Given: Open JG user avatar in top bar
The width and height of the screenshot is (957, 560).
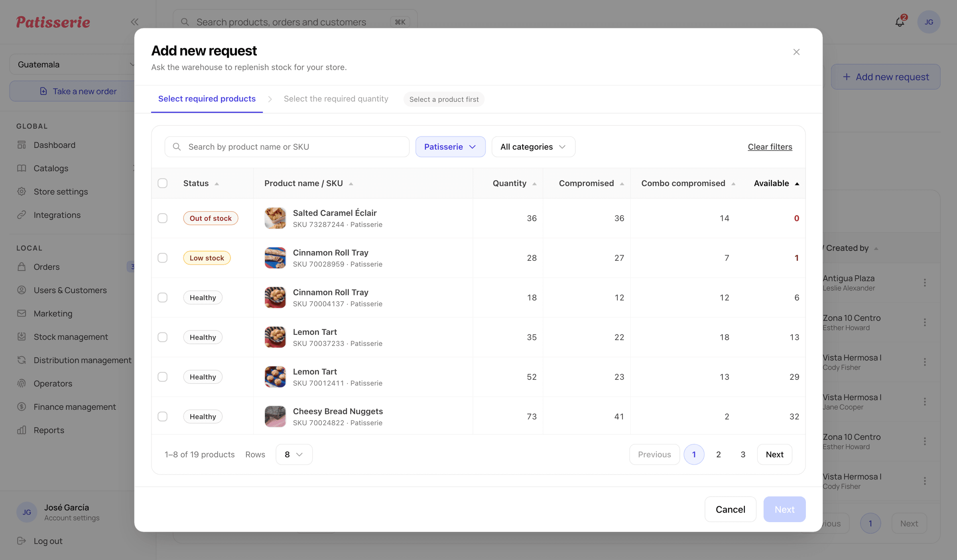Looking at the screenshot, I should click(x=929, y=22).
